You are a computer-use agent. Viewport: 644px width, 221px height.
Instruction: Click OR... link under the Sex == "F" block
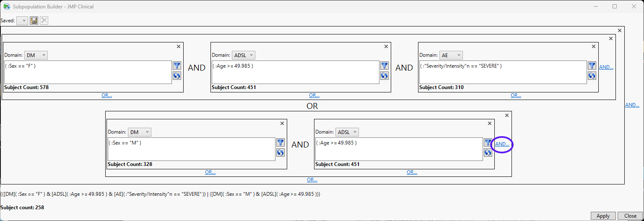tap(106, 95)
